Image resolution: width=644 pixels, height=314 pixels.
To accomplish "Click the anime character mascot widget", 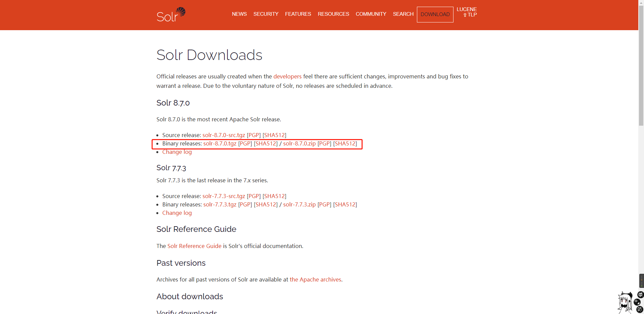I will tap(625, 303).
